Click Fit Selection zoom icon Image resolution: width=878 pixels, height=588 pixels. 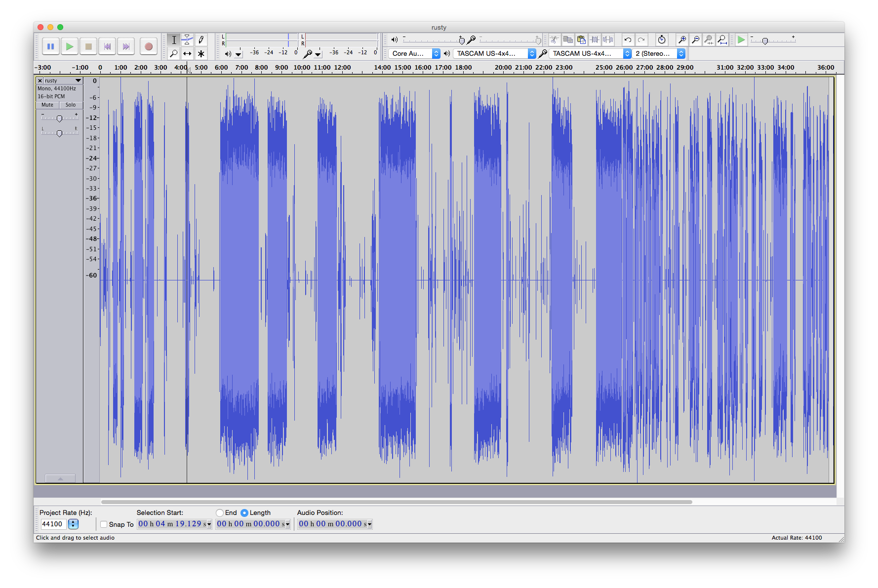[709, 39]
